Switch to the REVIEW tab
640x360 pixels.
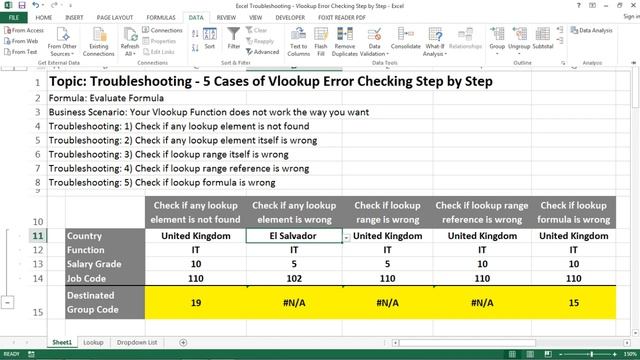(226, 18)
